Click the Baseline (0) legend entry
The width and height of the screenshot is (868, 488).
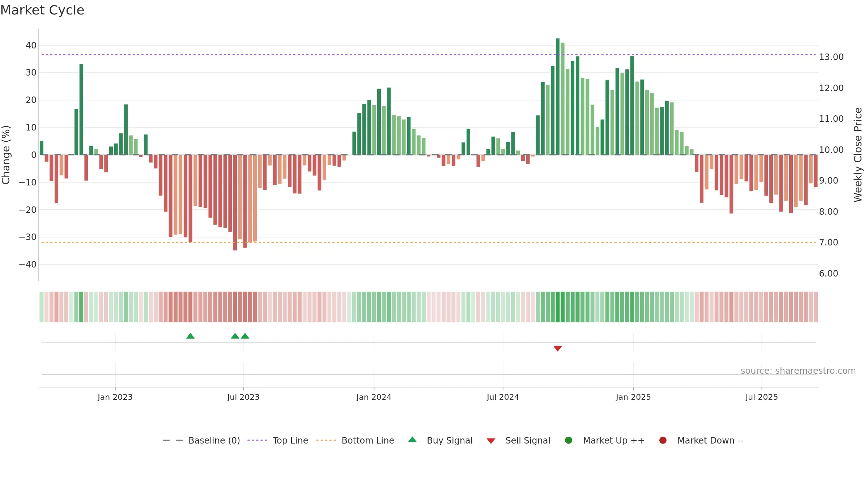pyautogui.click(x=201, y=440)
